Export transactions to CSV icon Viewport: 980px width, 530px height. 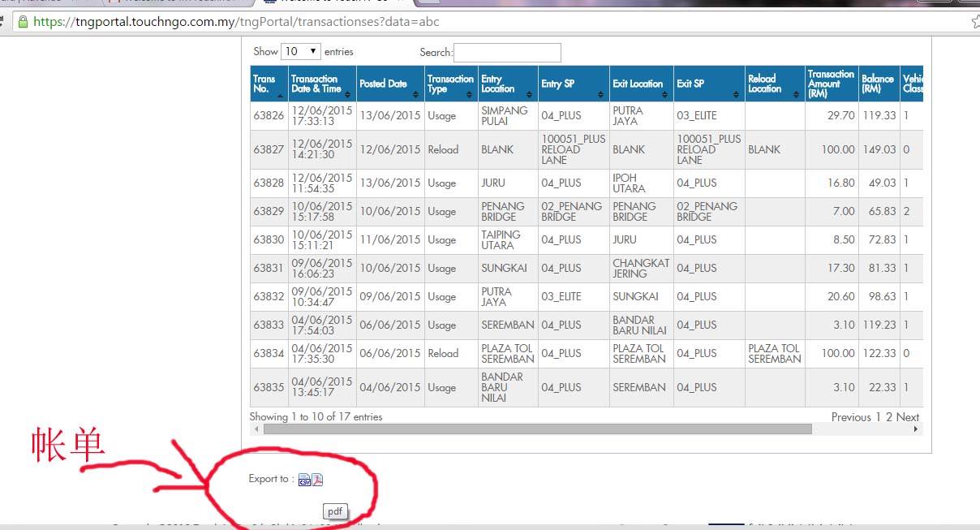point(304,480)
